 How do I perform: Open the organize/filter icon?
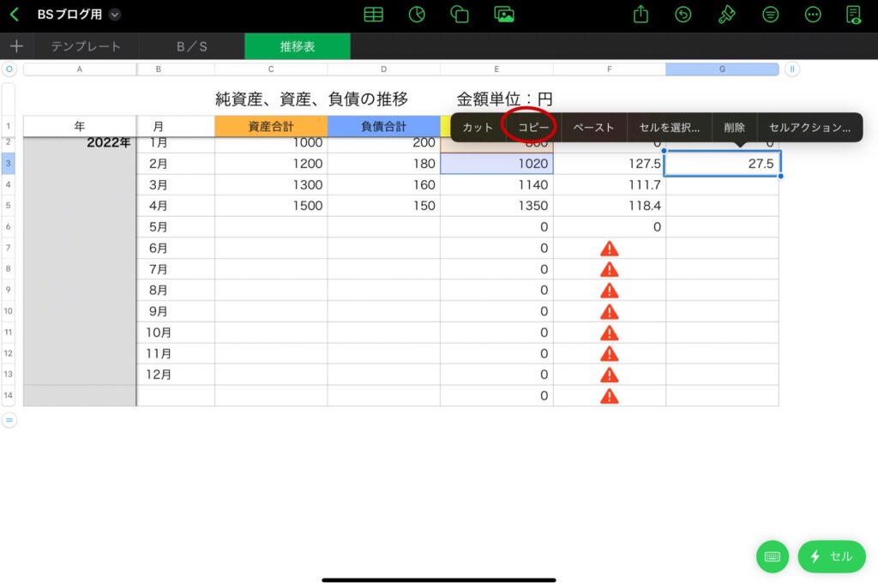771,15
